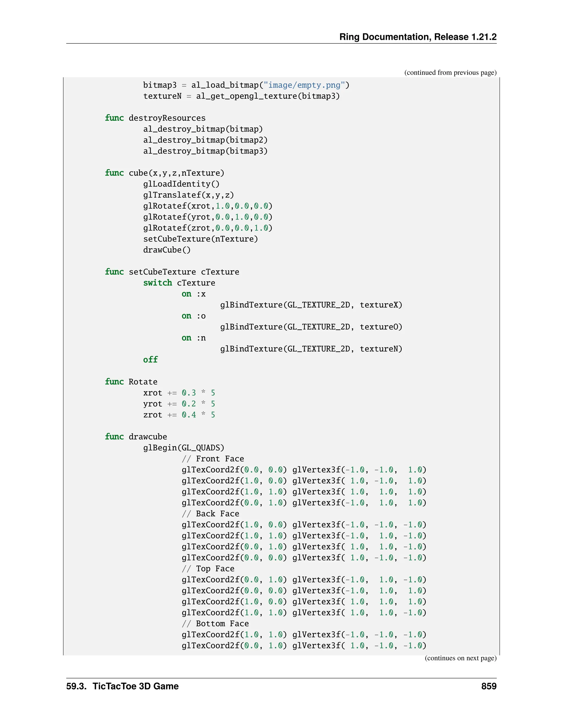The height and width of the screenshot is (728, 563).
Task: Click the 'on :x' case line
Action: tap(194, 294)
